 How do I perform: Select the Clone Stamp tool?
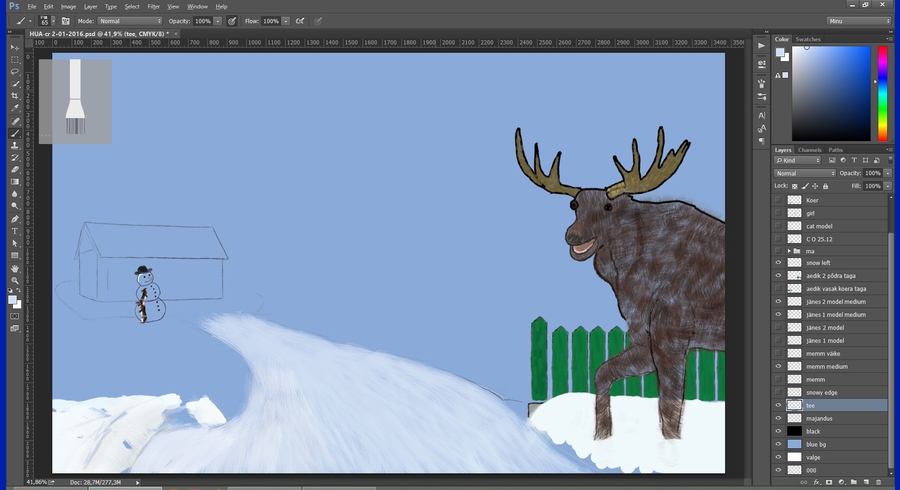pyautogui.click(x=15, y=145)
